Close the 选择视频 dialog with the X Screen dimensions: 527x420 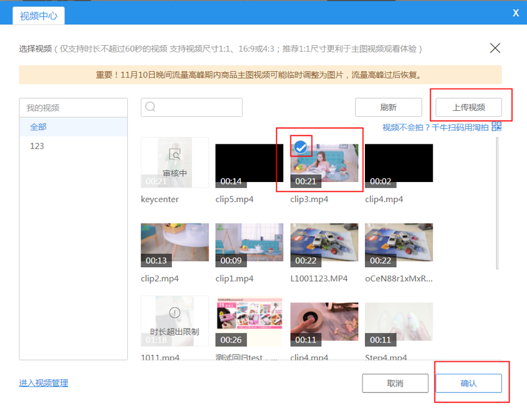pyautogui.click(x=495, y=47)
